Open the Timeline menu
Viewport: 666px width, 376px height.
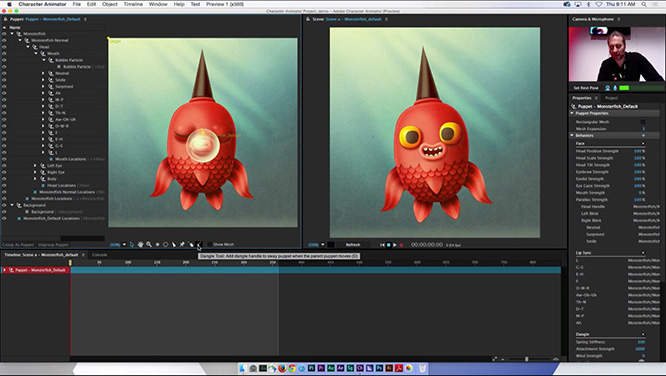click(x=133, y=4)
